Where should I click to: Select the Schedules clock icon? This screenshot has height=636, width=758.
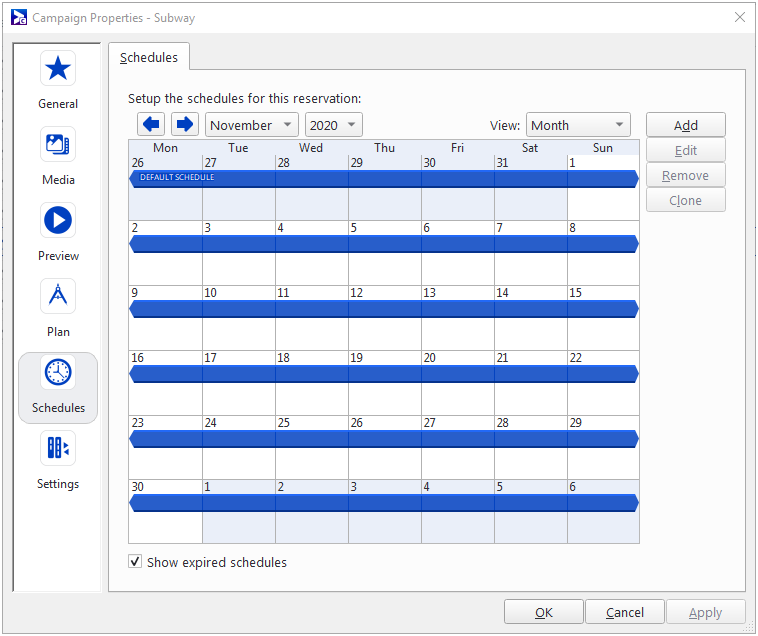(58, 373)
